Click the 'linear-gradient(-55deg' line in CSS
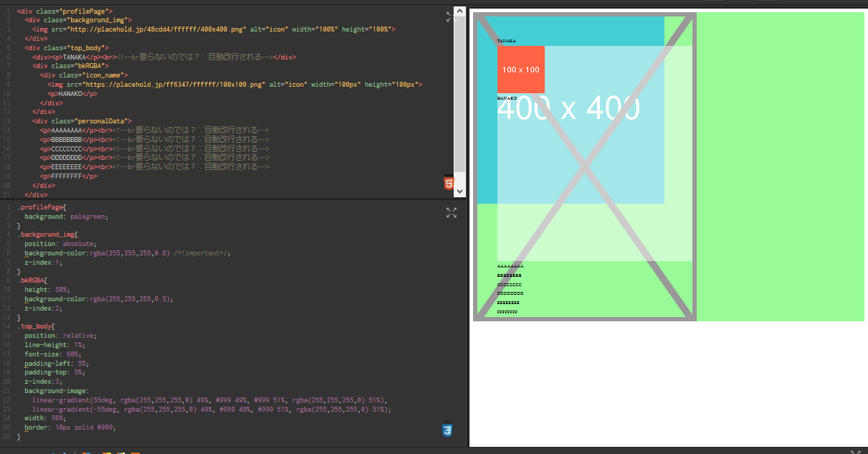This screenshot has height=454, width=868. click(x=211, y=410)
